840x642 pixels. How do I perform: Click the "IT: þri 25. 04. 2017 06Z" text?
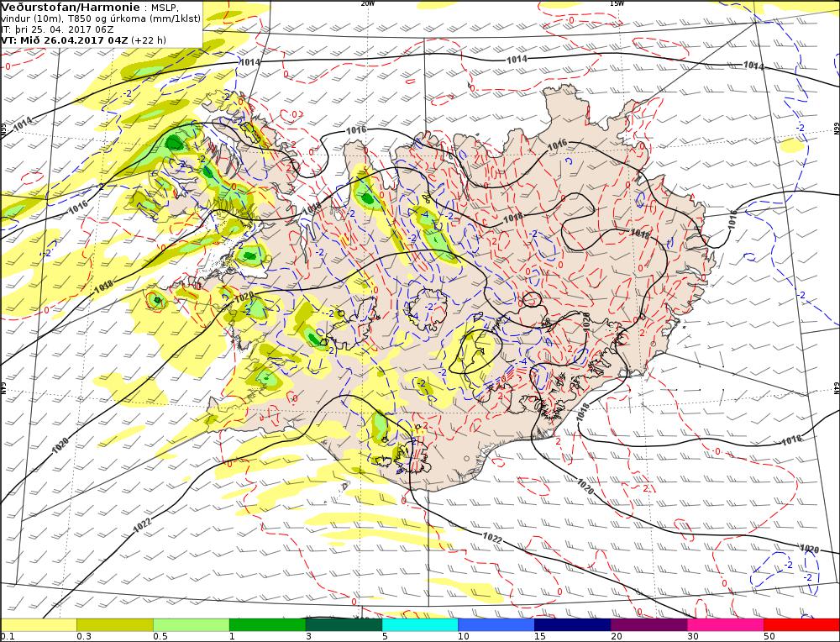click(57, 29)
